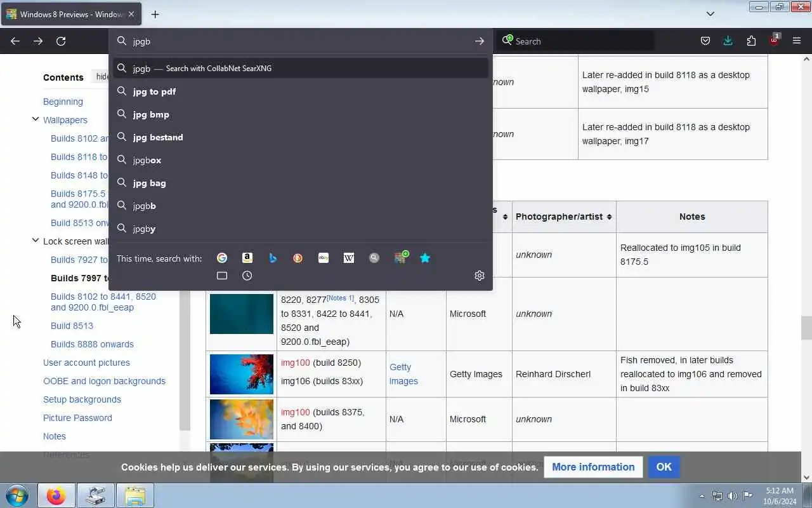Jump to Beginning in Contents
This screenshot has height=508, width=812.
63,102
